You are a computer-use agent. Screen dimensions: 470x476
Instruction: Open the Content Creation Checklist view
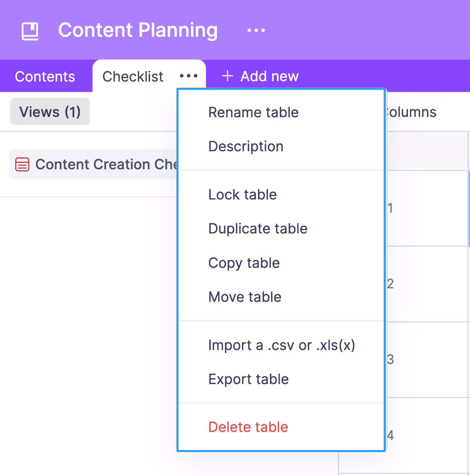[94, 164]
